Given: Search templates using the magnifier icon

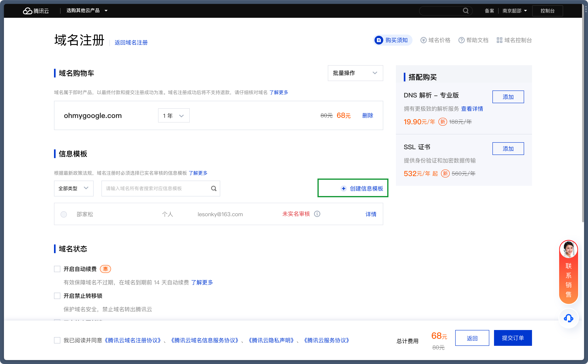Looking at the screenshot, I should point(213,189).
